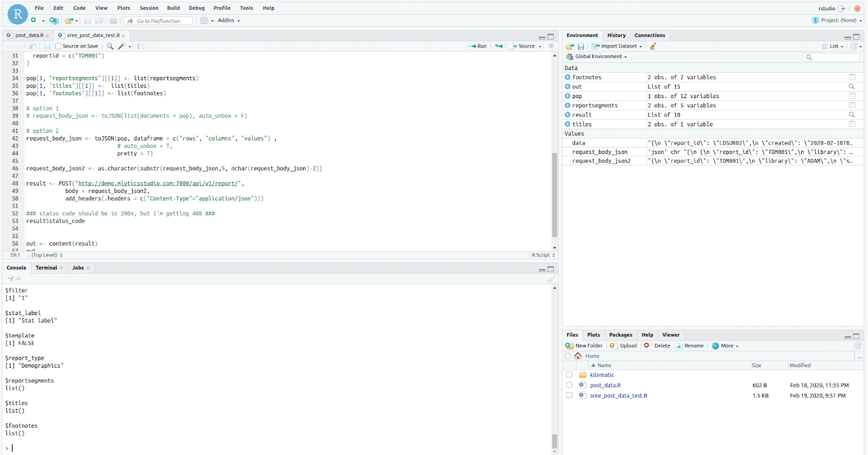View the footnotes data table icon

pos(852,77)
